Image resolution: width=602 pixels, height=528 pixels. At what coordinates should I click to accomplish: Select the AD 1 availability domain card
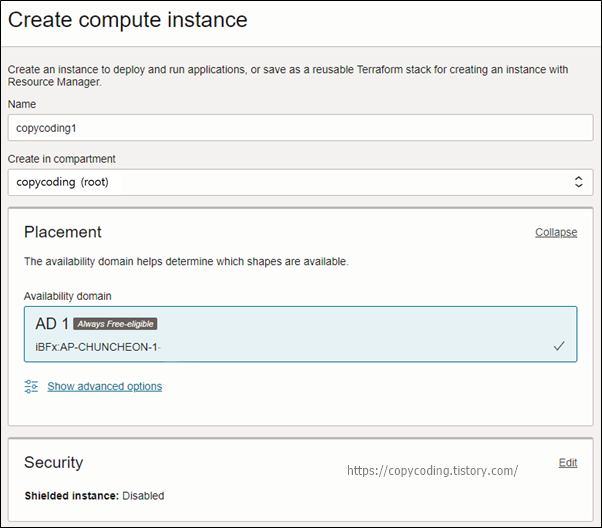(300, 334)
